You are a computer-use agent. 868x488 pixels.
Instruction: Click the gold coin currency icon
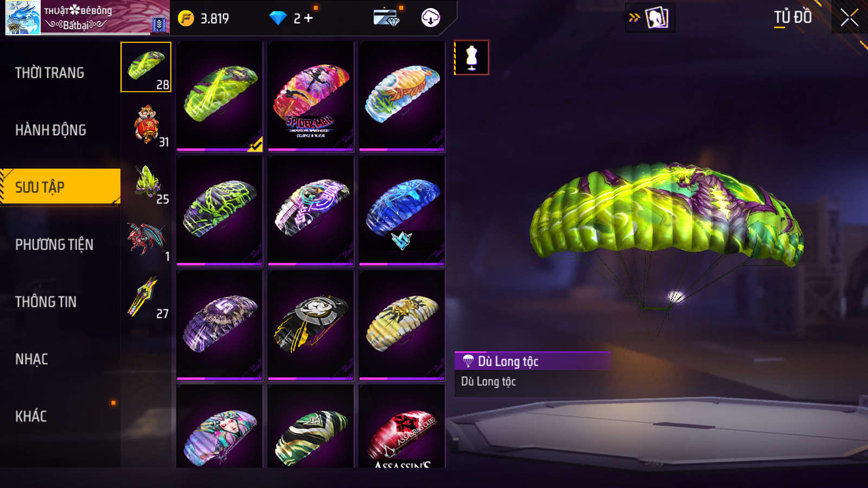[186, 18]
